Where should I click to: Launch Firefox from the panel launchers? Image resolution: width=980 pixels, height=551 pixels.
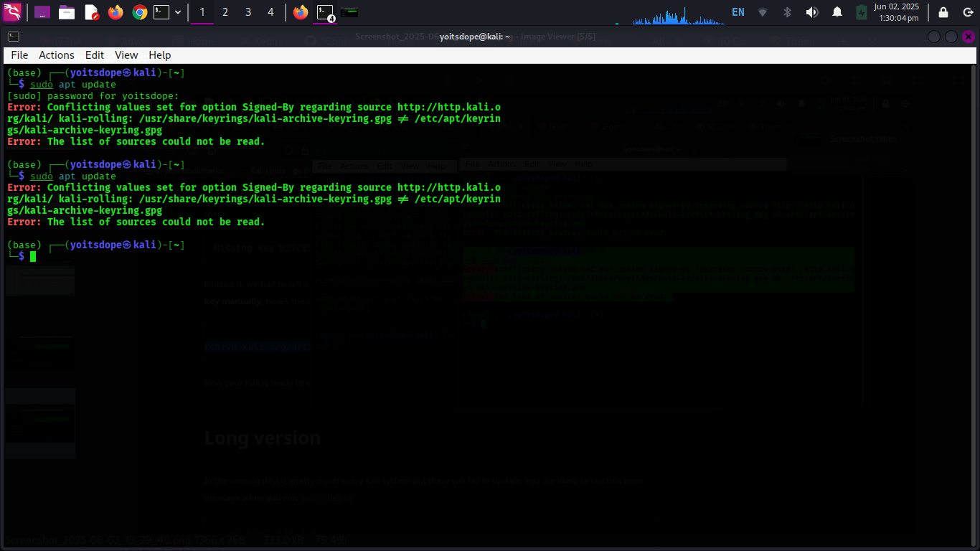tap(116, 12)
